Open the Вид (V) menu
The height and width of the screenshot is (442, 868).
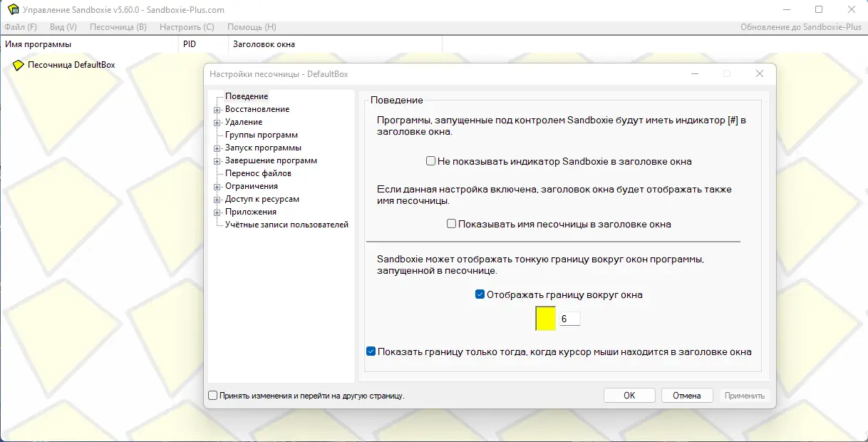point(63,27)
